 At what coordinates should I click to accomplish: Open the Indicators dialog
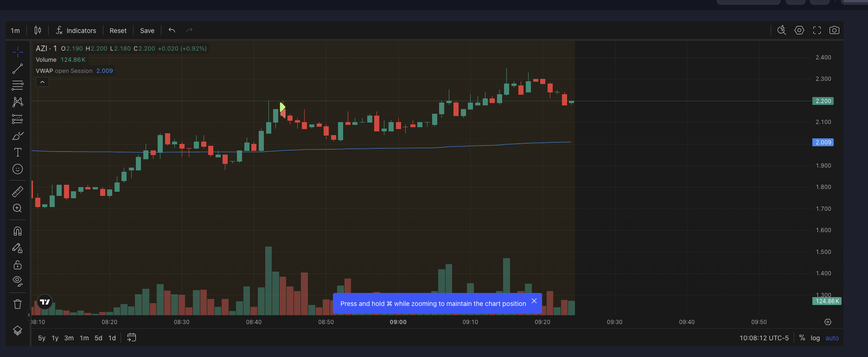click(x=76, y=31)
